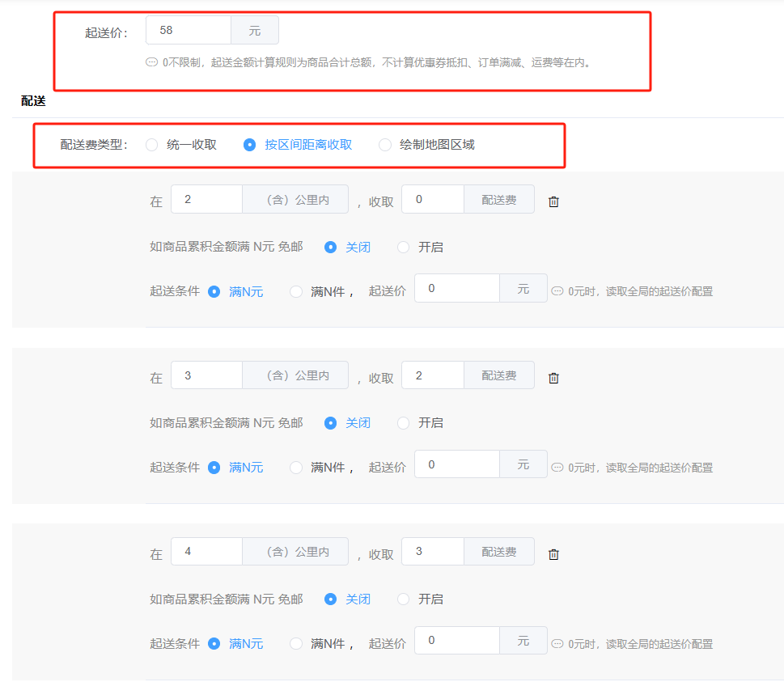Click hint icon in the 3 公里 block
This screenshot has width=784, height=682.
[x=557, y=468]
